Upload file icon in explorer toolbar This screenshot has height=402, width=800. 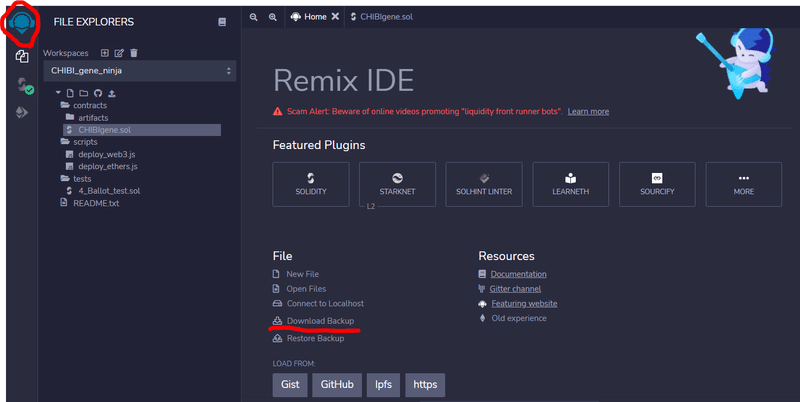112,93
